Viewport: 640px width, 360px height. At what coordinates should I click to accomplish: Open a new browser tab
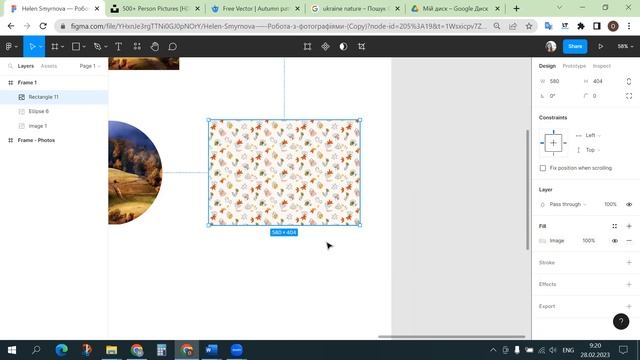coord(516,8)
